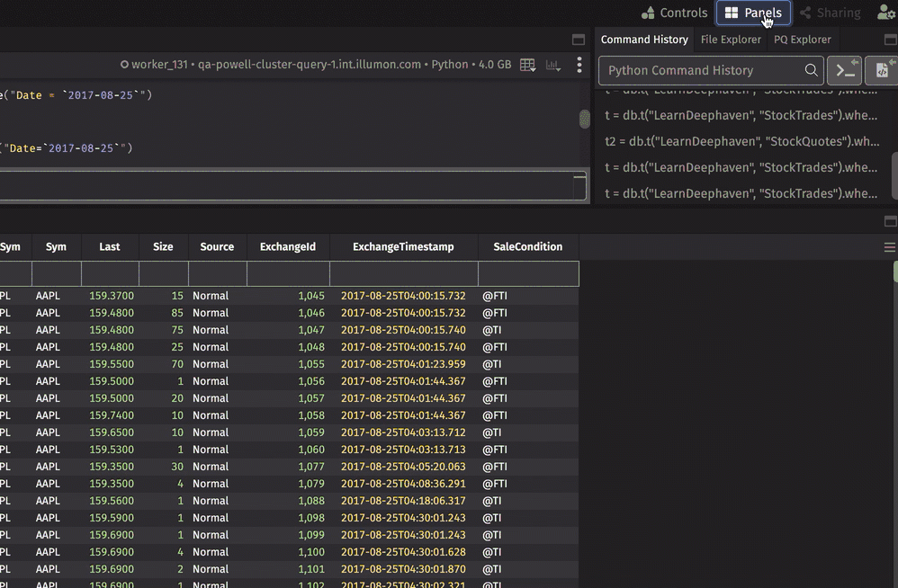The image size is (898, 588).
Task: Click the send-to-notebook icon in Command History
Action: (882, 70)
